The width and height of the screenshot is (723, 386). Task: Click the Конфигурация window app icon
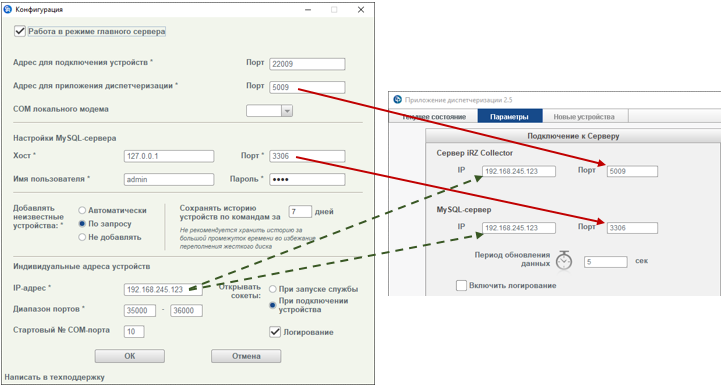click(x=8, y=9)
